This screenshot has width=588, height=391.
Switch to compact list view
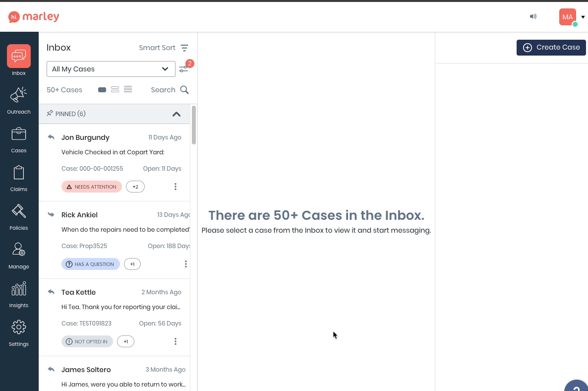[x=128, y=90]
